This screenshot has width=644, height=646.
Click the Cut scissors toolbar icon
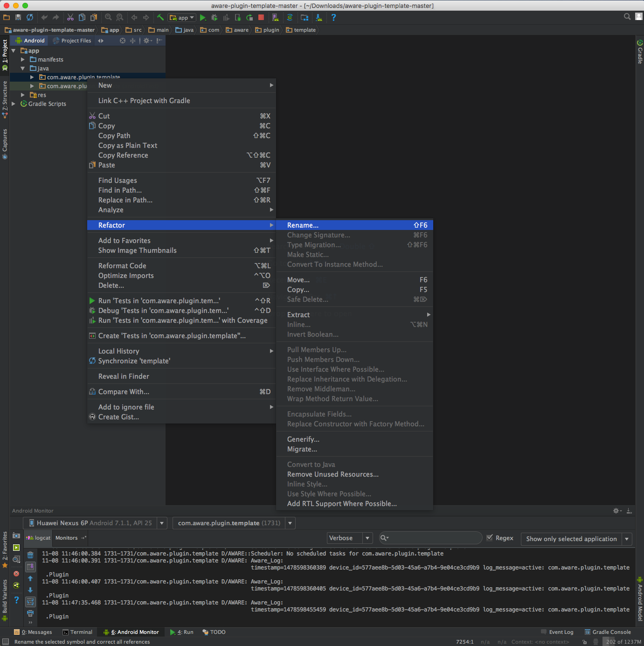[70, 17]
